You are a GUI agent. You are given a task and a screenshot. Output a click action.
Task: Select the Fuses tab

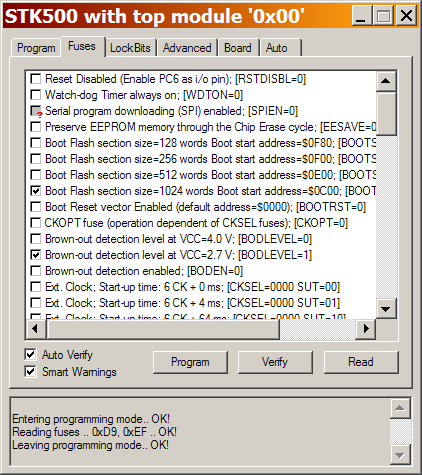click(82, 46)
